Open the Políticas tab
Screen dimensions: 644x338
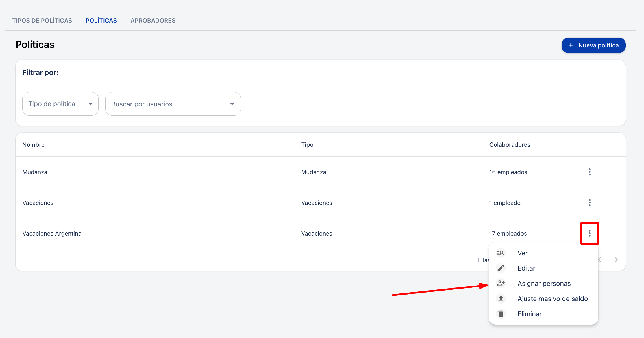(101, 21)
